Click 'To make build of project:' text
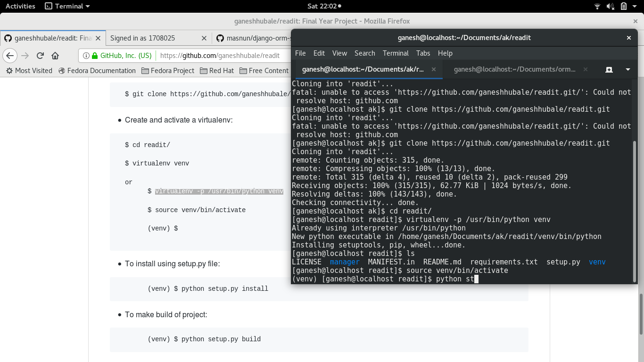This screenshot has width=644, height=362. pyautogui.click(x=166, y=314)
